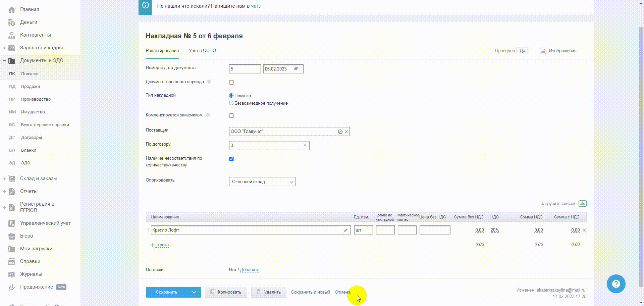Clear the contract number field
Screen dimensions: 644x306
point(305,145)
